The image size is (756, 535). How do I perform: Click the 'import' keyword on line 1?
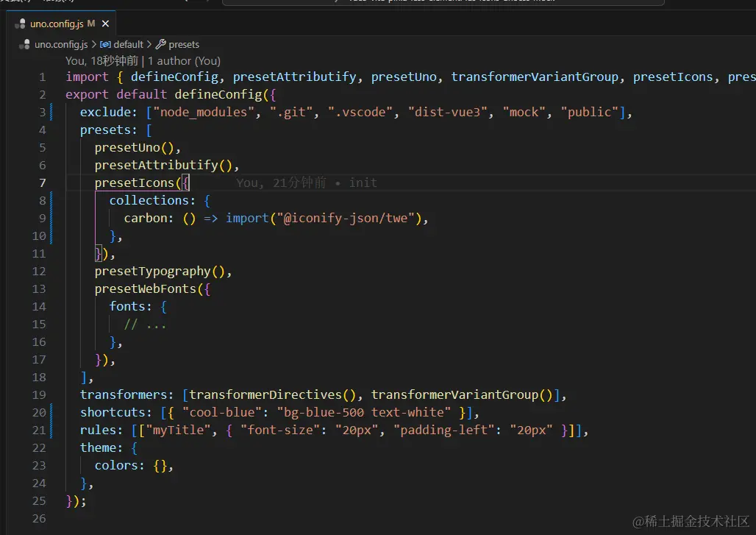pos(88,77)
